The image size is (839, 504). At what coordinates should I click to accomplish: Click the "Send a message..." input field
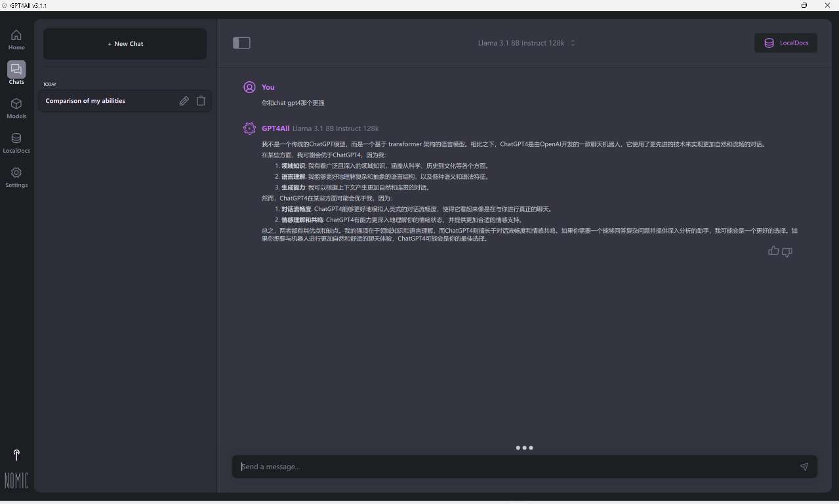512,467
